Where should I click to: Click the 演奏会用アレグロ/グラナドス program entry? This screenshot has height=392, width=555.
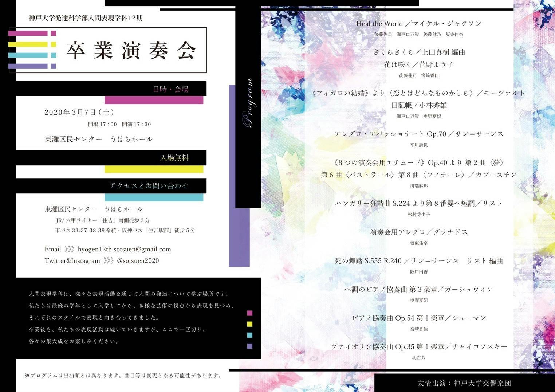tap(419, 232)
